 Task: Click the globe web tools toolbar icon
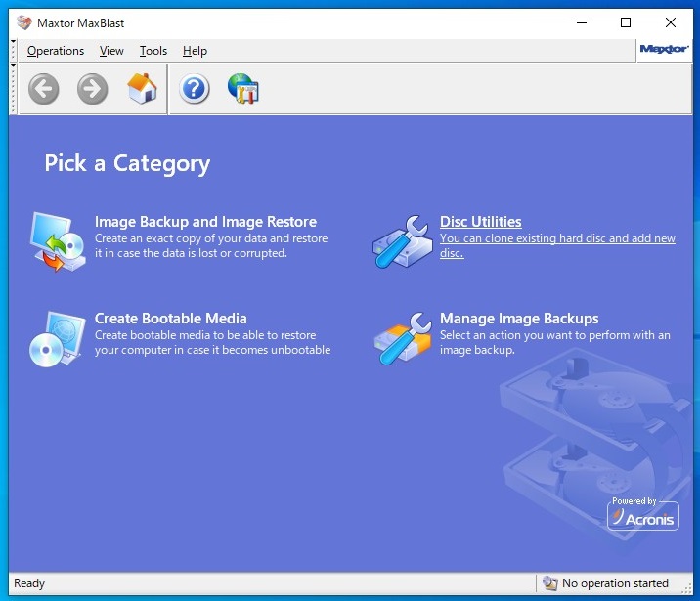(x=243, y=88)
